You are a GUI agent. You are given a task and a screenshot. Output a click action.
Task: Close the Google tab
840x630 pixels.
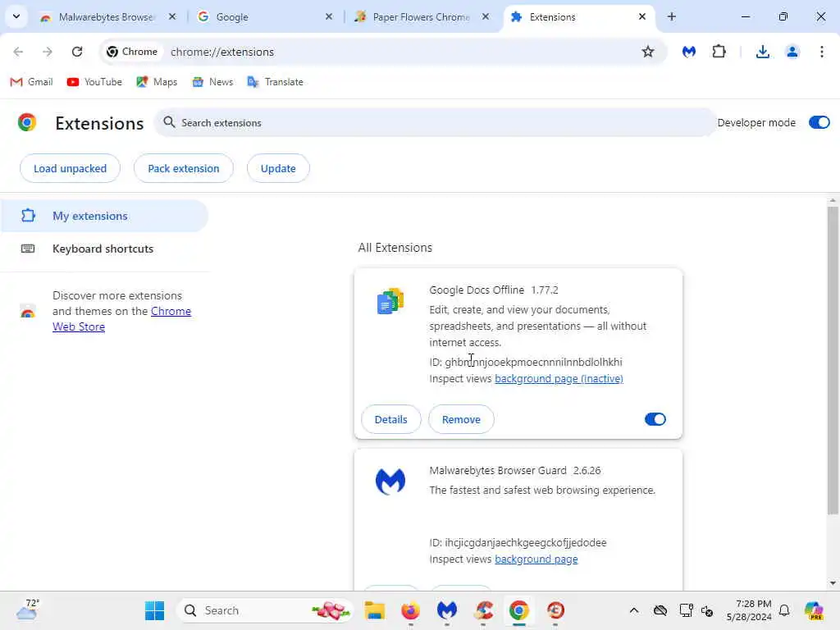pyautogui.click(x=329, y=16)
